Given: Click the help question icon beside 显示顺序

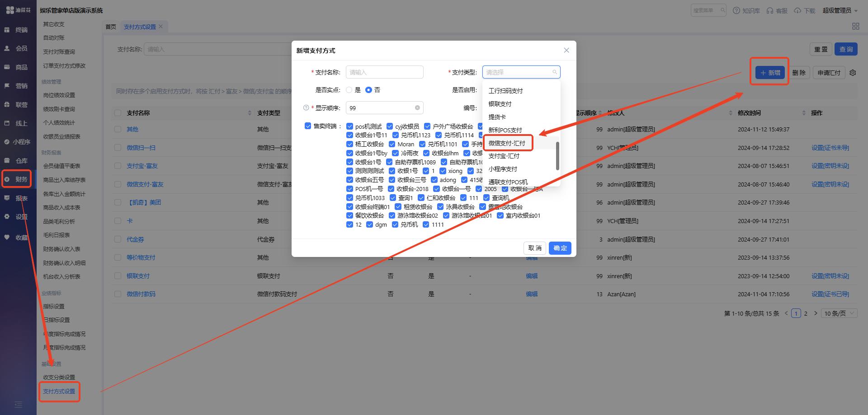Looking at the screenshot, I should tap(306, 108).
